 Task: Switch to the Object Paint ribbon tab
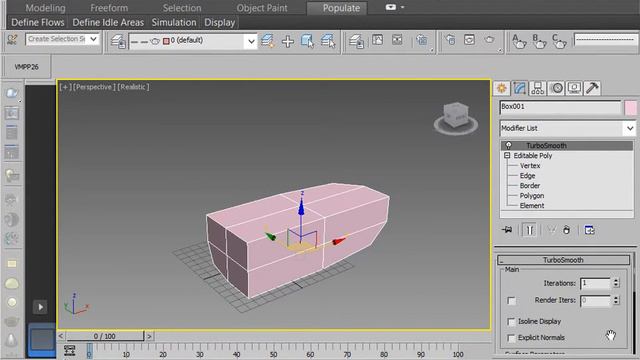click(x=262, y=8)
